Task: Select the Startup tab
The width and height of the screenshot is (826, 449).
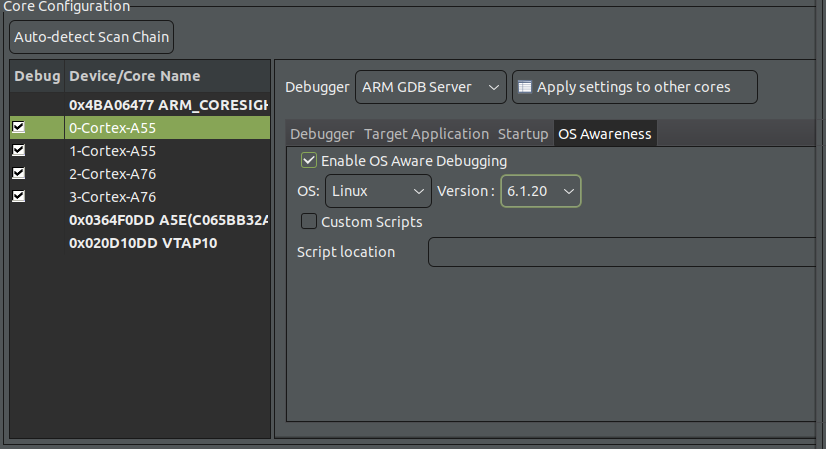Action: click(523, 134)
